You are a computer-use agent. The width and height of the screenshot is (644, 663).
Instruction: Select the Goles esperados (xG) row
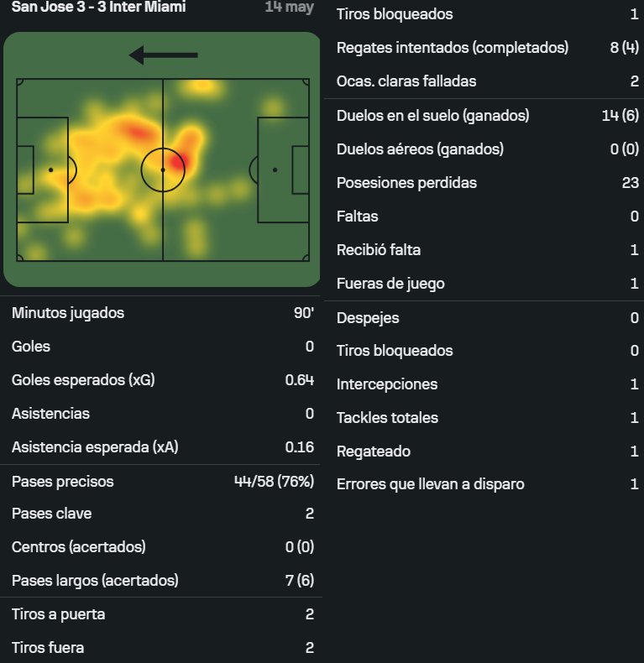click(163, 380)
